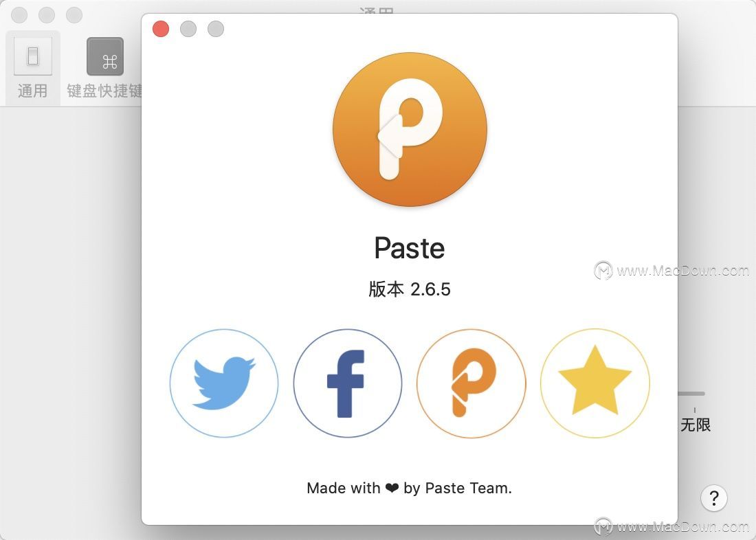The height and width of the screenshot is (540, 756).
Task: Zoom the Paste about window
Action: pos(216,29)
